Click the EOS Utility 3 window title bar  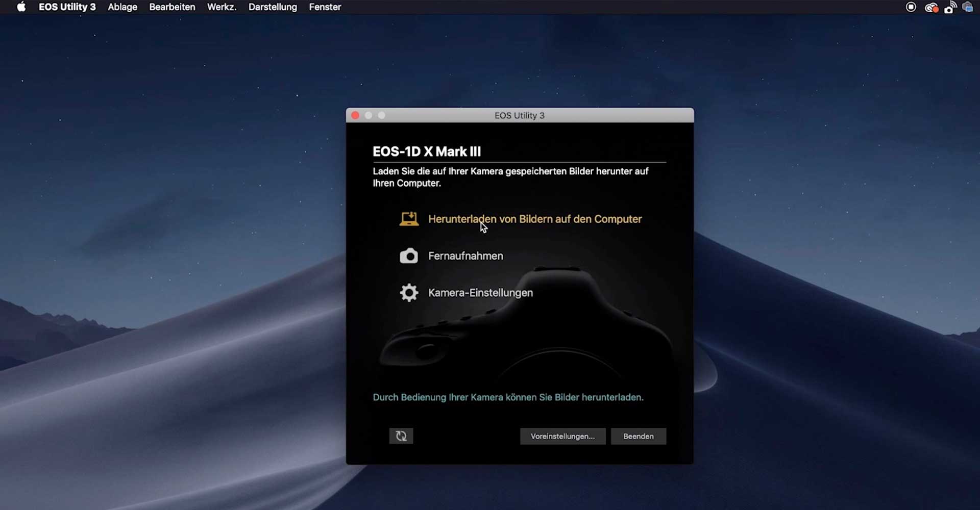[520, 115]
